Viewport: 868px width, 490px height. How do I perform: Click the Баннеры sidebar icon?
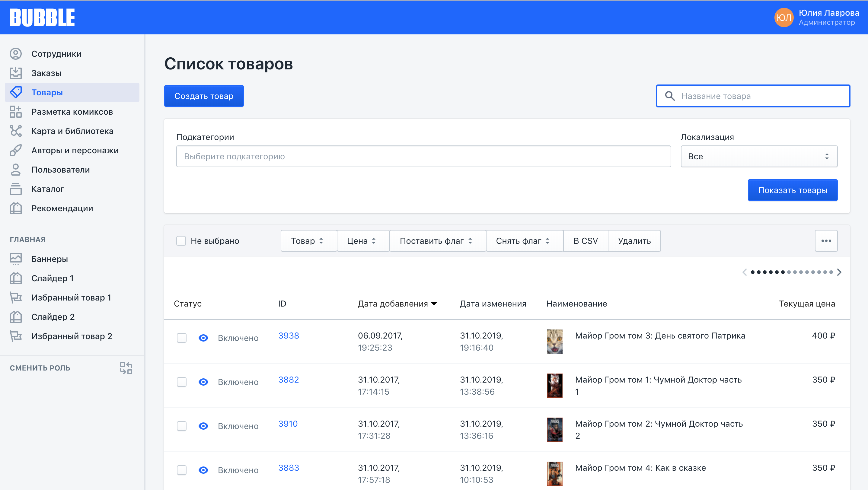(16, 259)
